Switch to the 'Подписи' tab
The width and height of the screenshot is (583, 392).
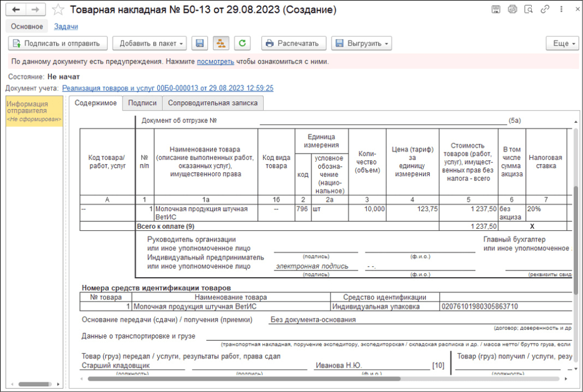142,103
